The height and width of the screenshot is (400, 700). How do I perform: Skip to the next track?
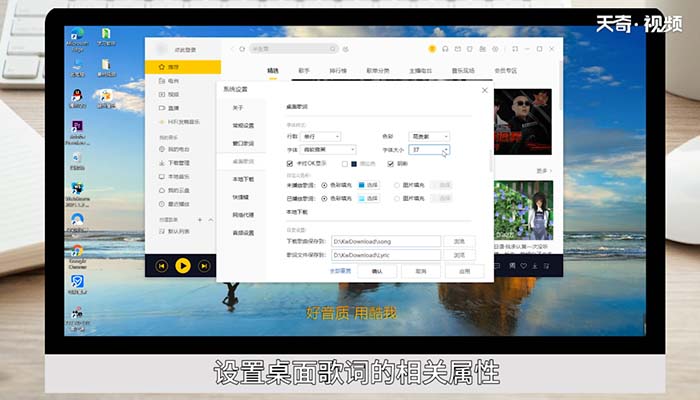tap(204, 266)
